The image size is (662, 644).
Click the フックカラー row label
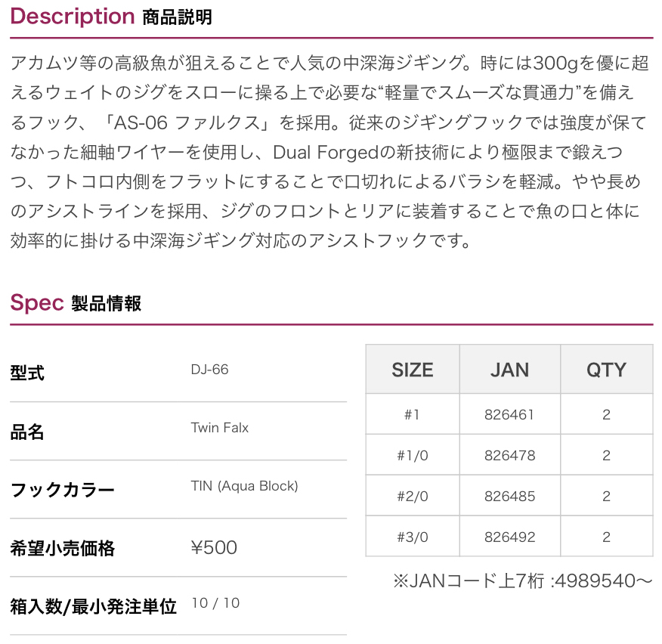(62, 490)
